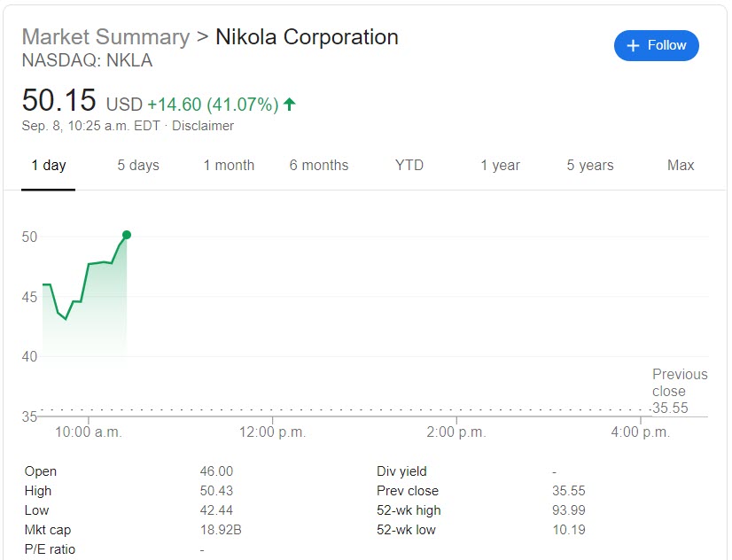This screenshot has height=560, width=732.
Task: Switch to the 5 years tab
Action: pyautogui.click(x=590, y=165)
